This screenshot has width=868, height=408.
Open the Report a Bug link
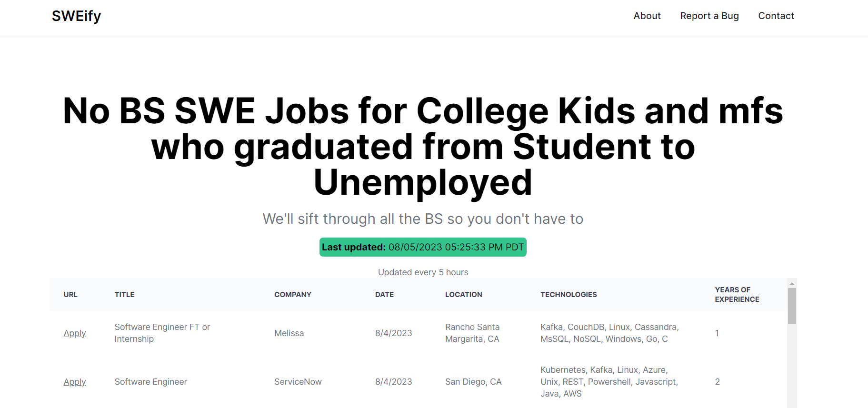click(x=709, y=16)
